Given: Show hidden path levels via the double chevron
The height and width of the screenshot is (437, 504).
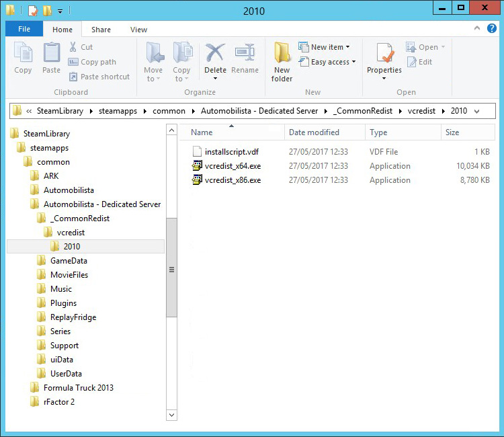Looking at the screenshot, I should pos(29,111).
